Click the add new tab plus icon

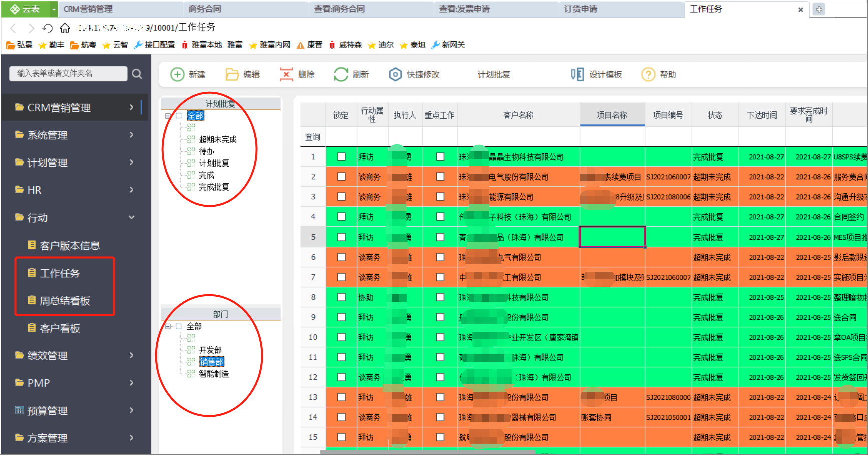[x=819, y=9]
